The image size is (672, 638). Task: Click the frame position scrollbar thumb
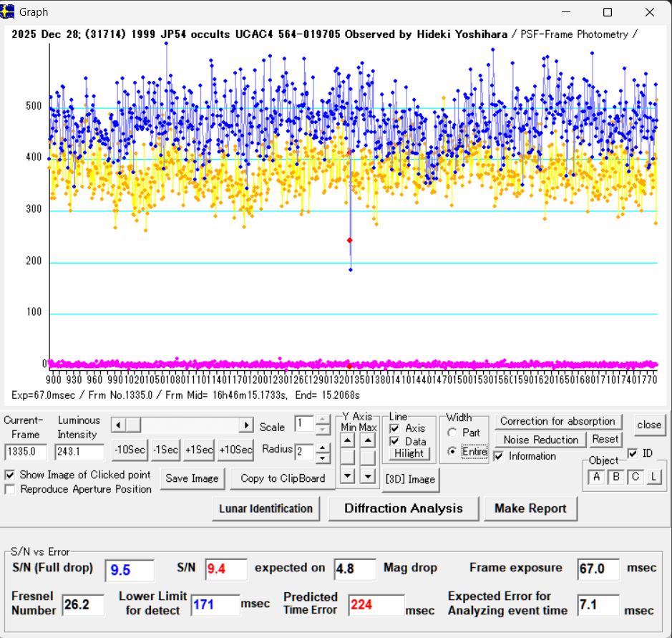click(134, 425)
